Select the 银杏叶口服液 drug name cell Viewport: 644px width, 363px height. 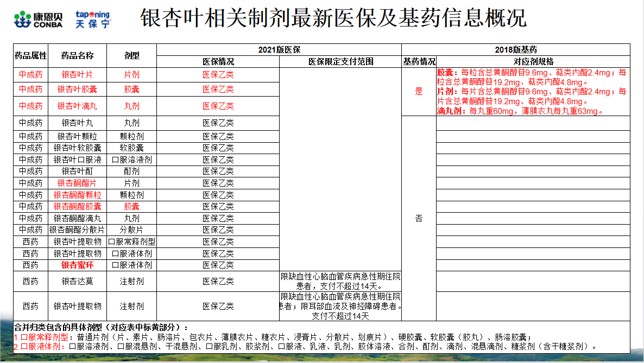pos(77,160)
